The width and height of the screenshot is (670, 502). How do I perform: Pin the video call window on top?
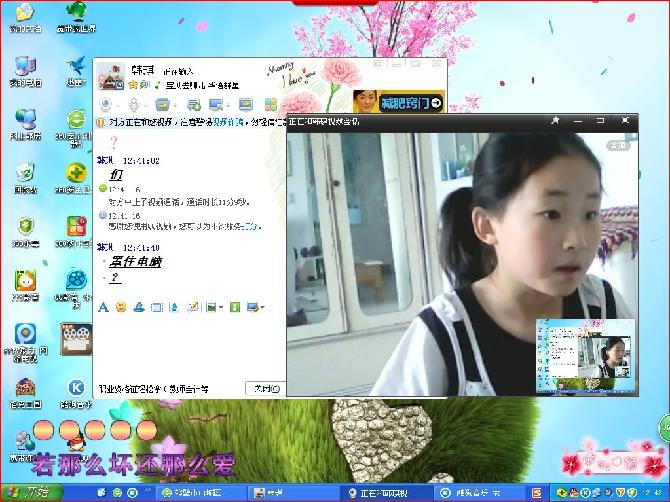(x=555, y=121)
